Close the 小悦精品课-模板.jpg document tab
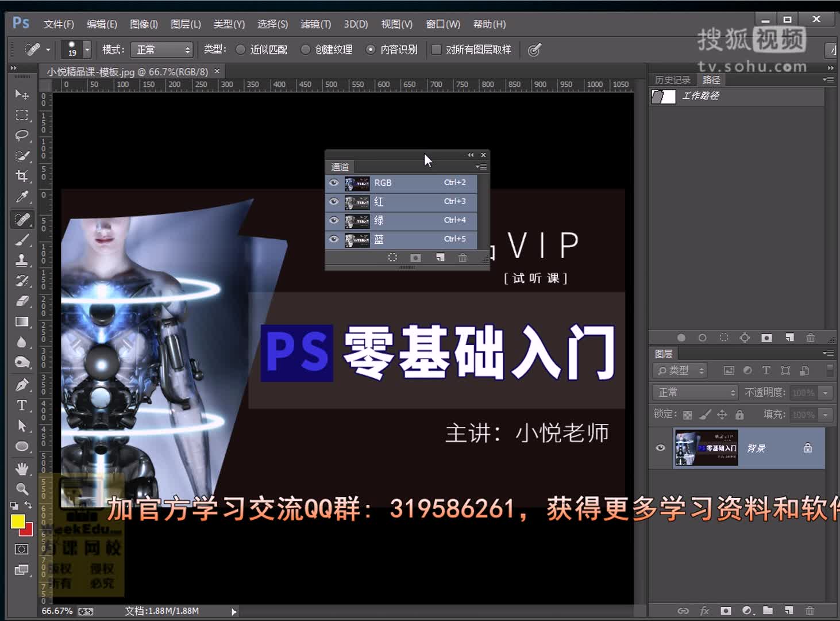 pyautogui.click(x=217, y=71)
